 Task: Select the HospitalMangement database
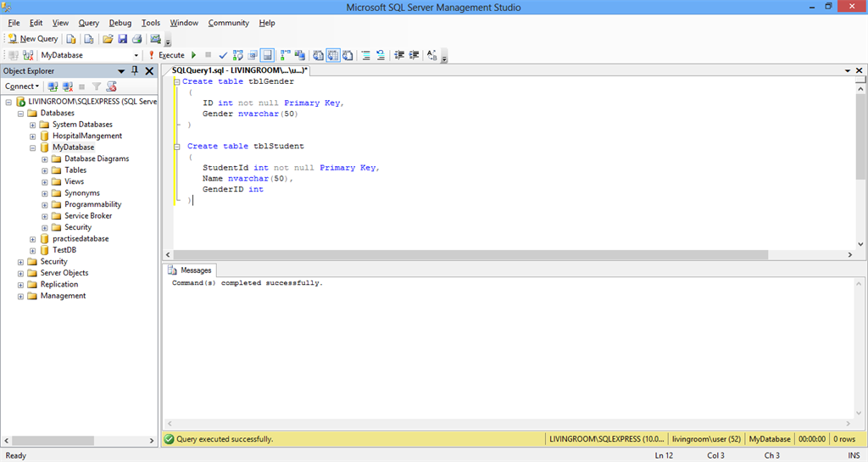[86, 136]
